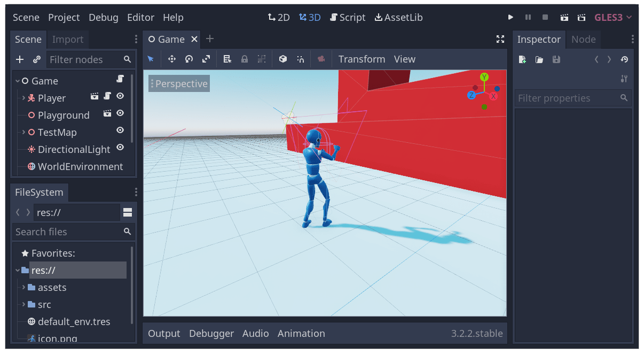The width and height of the screenshot is (644, 354).
Task: Switch to the Import tab
Action: click(68, 39)
